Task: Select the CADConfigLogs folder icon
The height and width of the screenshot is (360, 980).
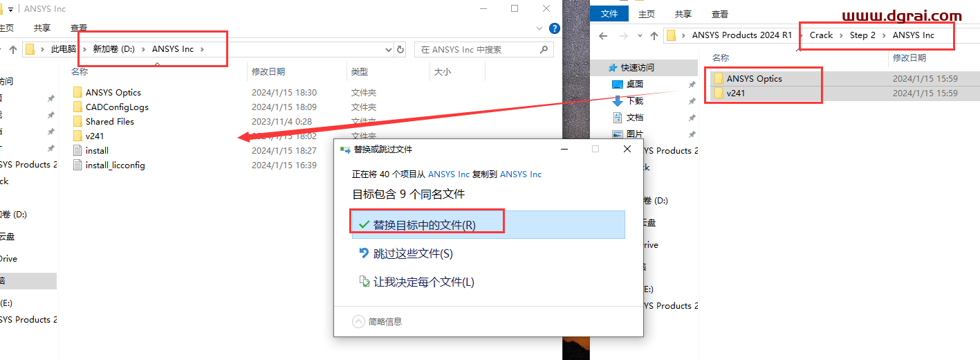Action: (77, 107)
